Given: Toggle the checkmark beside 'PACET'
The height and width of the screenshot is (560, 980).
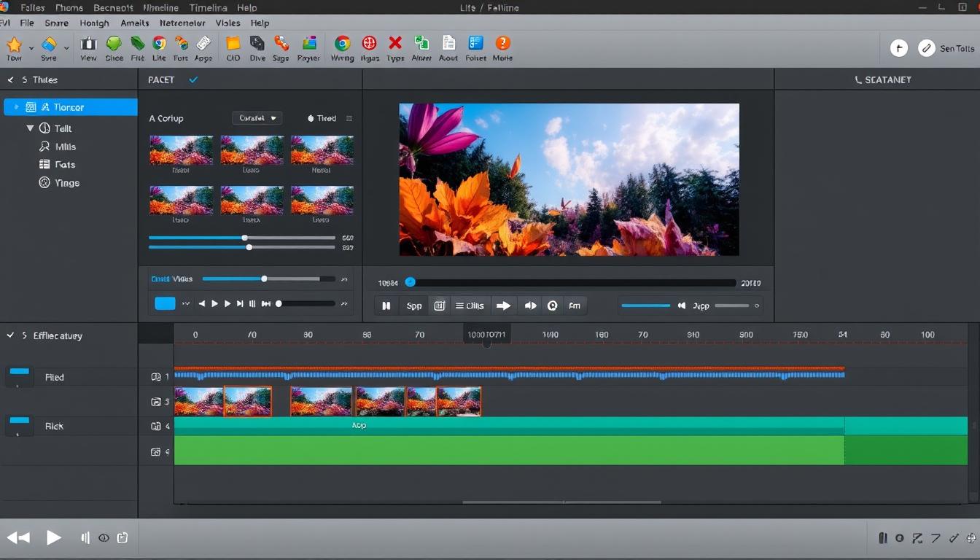Looking at the screenshot, I should [193, 79].
